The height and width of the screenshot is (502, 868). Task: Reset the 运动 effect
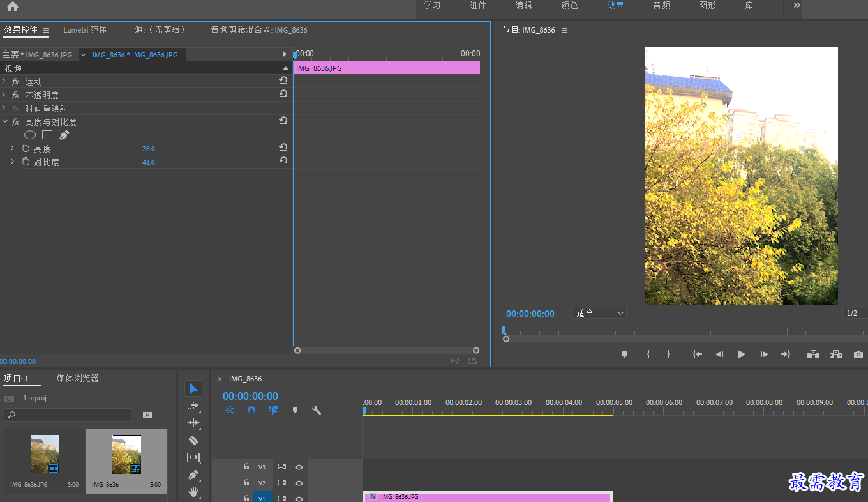(x=283, y=80)
